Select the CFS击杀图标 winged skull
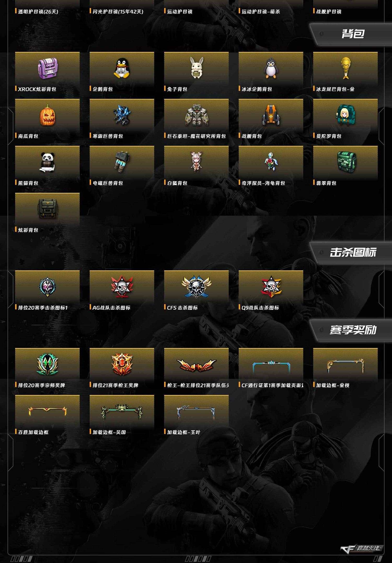Image resolution: width=392 pixels, height=563 pixels. (x=196, y=287)
